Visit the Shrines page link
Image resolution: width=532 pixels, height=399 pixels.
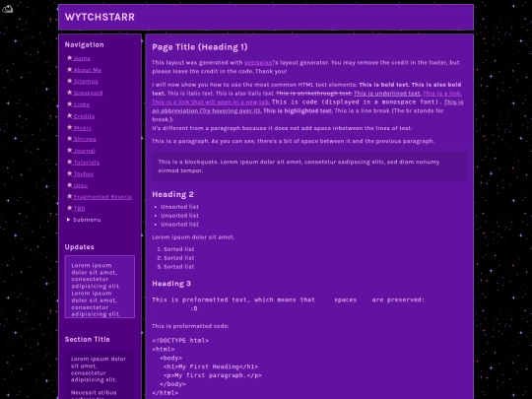[85, 139]
